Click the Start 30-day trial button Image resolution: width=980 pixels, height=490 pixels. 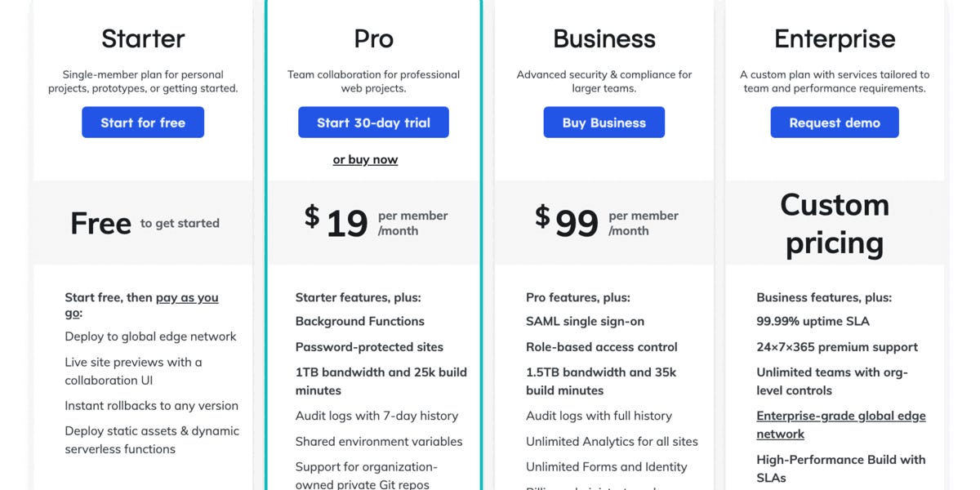pos(373,122)
